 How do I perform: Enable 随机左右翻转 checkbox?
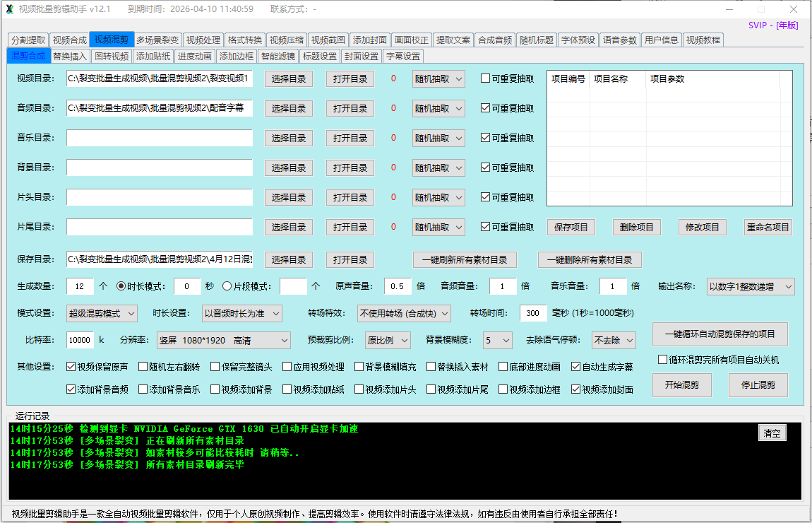click(x=143, y=367)
